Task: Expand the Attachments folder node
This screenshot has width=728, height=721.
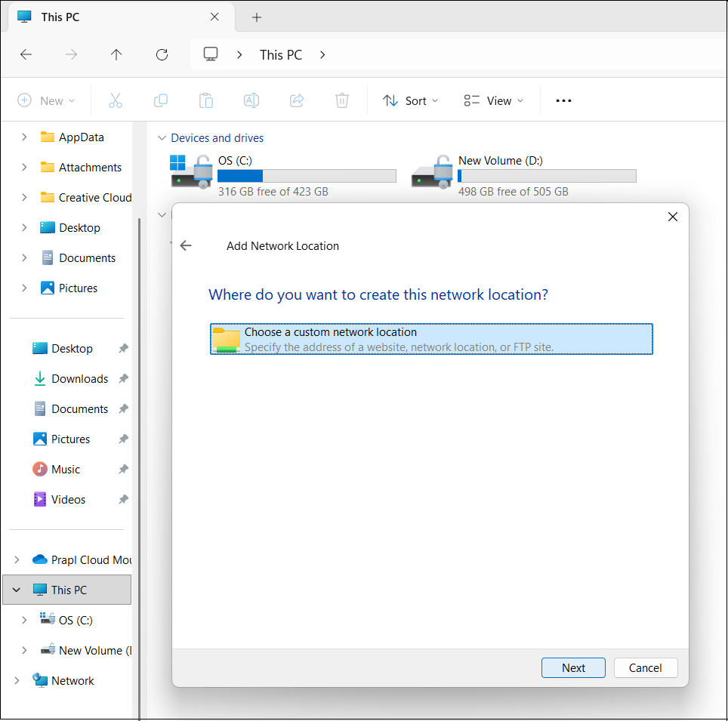Action: (24, 167)
